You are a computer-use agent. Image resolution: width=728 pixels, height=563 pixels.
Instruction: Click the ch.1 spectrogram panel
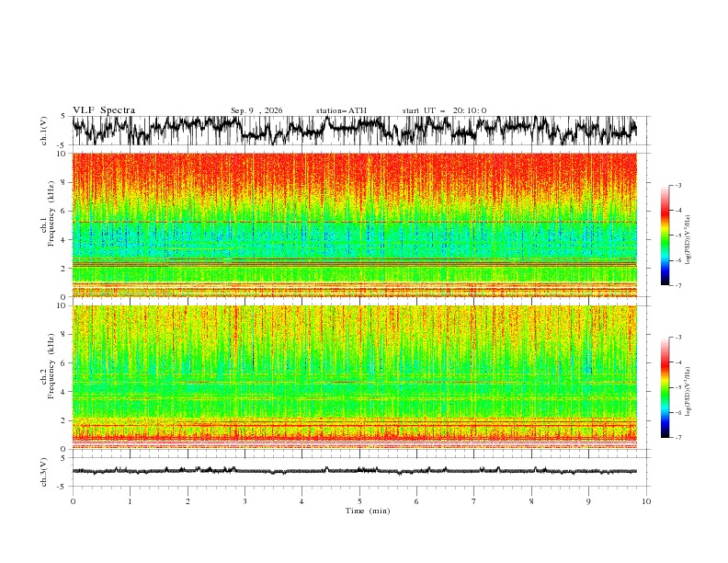(x=355, y=224)
